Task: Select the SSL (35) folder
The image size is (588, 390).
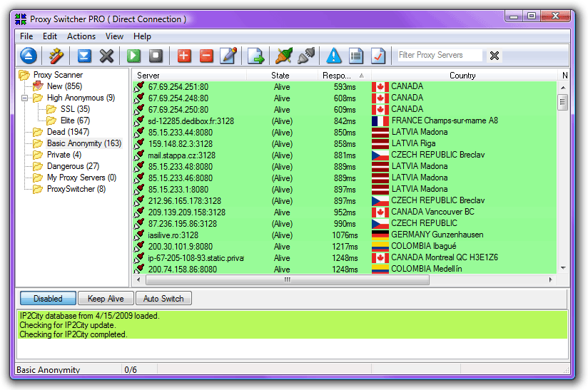Action: [x=75, y=109]
